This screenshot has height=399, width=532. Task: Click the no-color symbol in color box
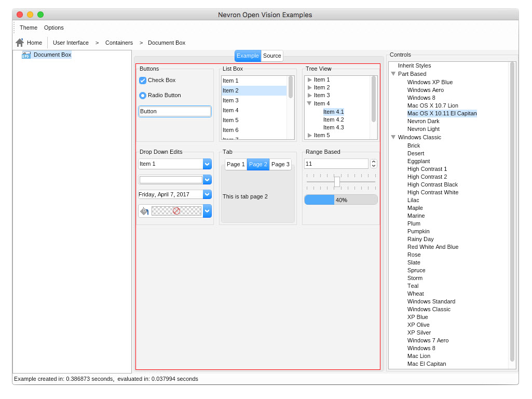176,211
